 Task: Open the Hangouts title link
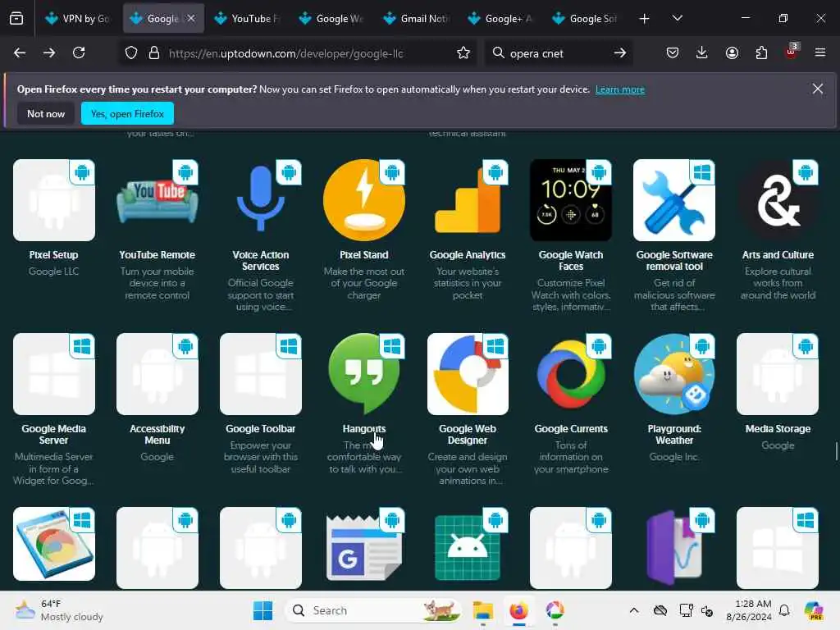coord(363,428)
